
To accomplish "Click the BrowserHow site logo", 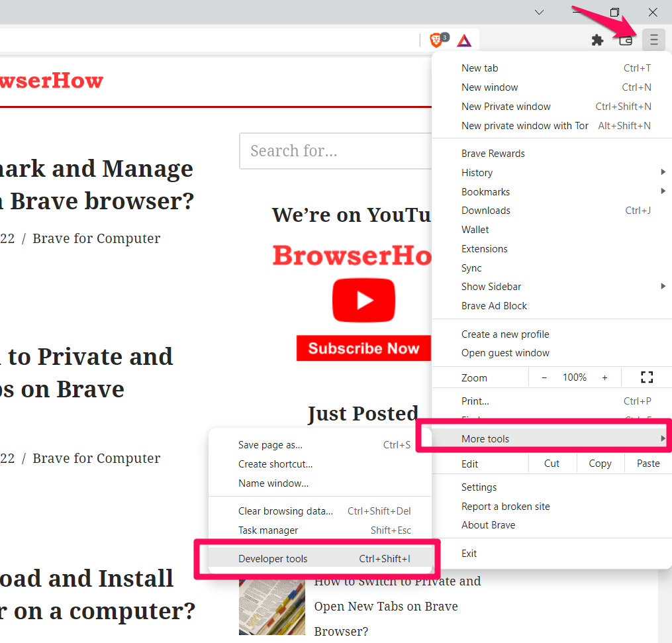I will click(x=52, y=81).
